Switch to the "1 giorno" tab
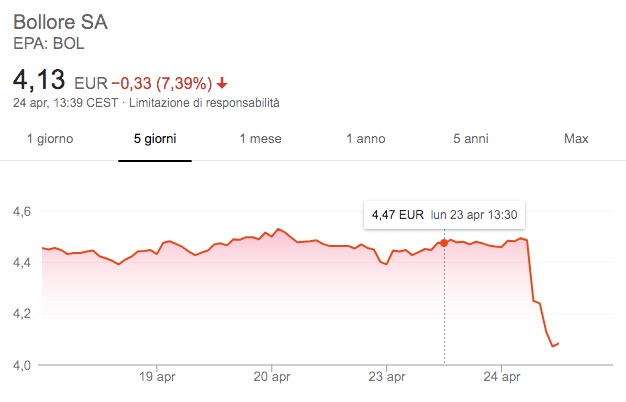626x402 pixels. (50, 138)
